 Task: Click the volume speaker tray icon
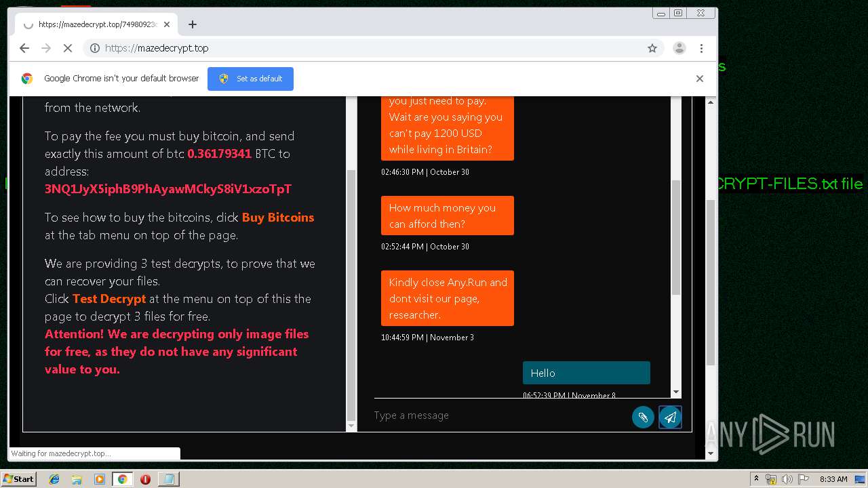click(787, 479)
